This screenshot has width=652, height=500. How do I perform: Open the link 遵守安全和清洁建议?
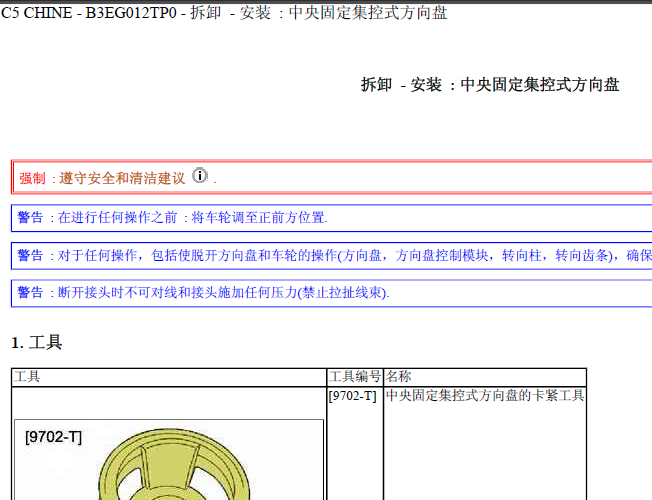tap(122, 178)
